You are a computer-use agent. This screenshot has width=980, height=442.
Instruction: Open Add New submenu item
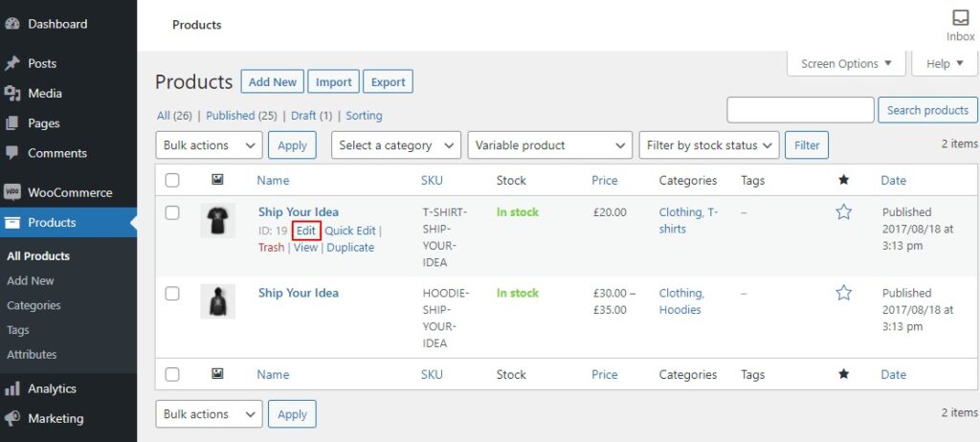(31, 280)
